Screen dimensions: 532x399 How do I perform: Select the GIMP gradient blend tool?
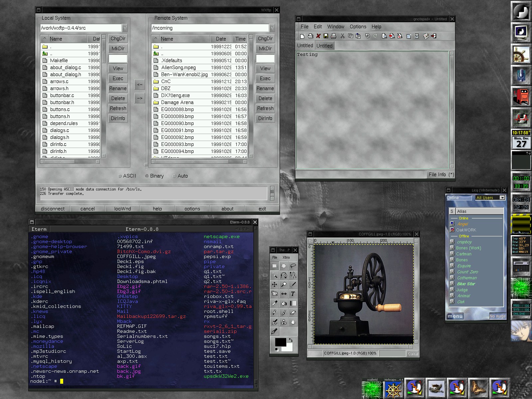click(x=293, y=303)
